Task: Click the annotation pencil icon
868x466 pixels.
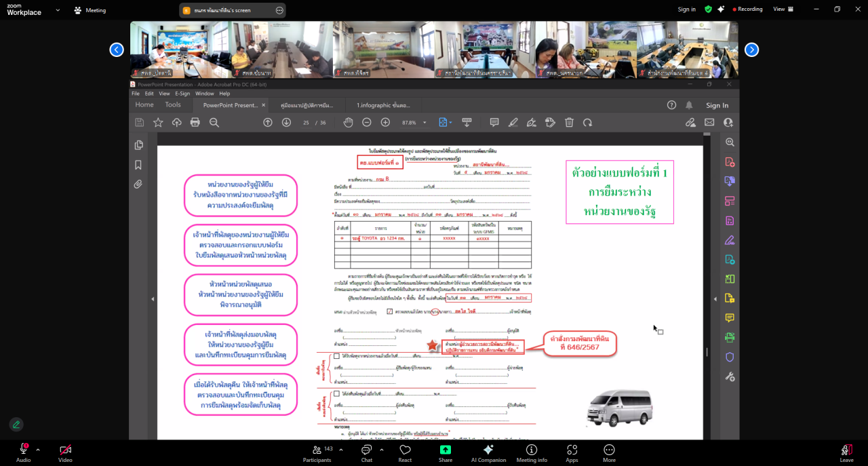Action: point(16,425)
